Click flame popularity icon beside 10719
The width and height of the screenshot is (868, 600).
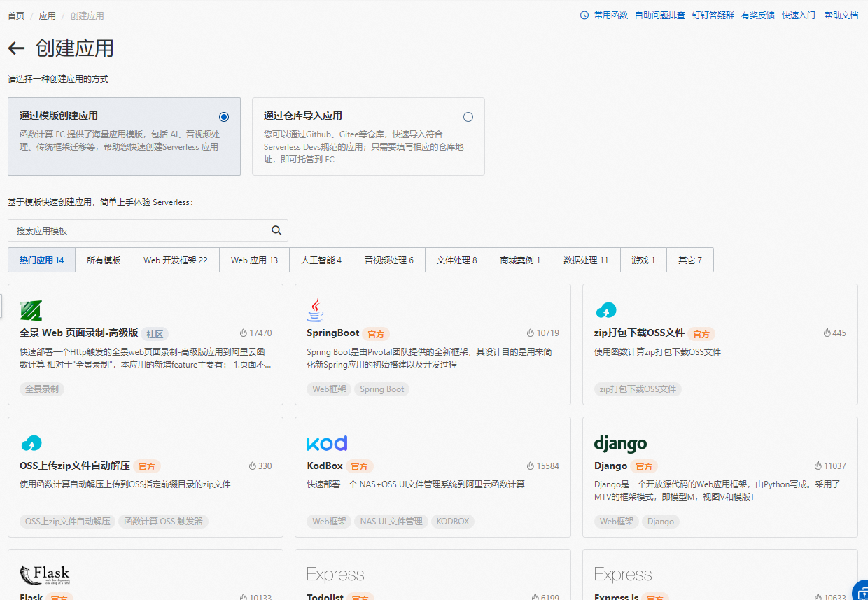pos(531,333)
